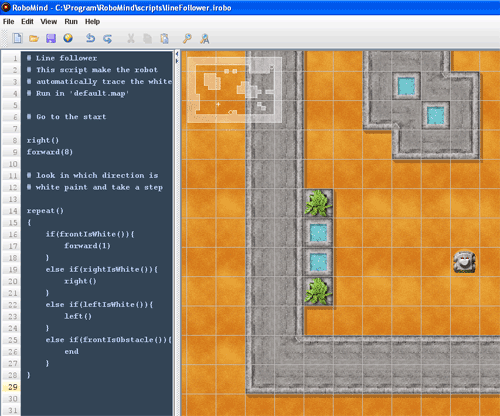Open the Help menu
This screenshot has height=416, width=500.
pyautogui.click(x=92, y=22)
